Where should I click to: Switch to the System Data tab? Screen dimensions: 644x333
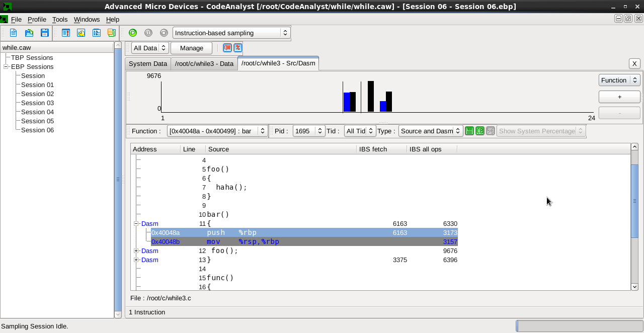147,63
